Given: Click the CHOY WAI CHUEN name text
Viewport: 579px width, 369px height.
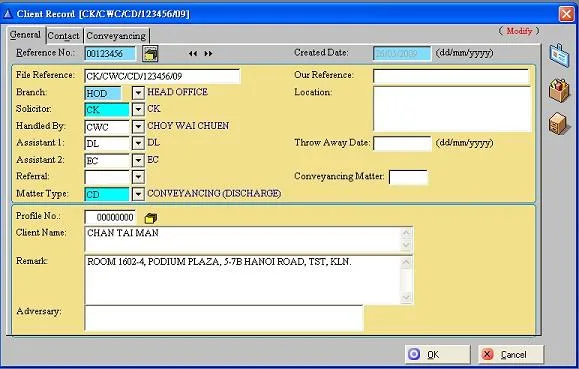Looking at the screenshot, I should tap(188, 126).
